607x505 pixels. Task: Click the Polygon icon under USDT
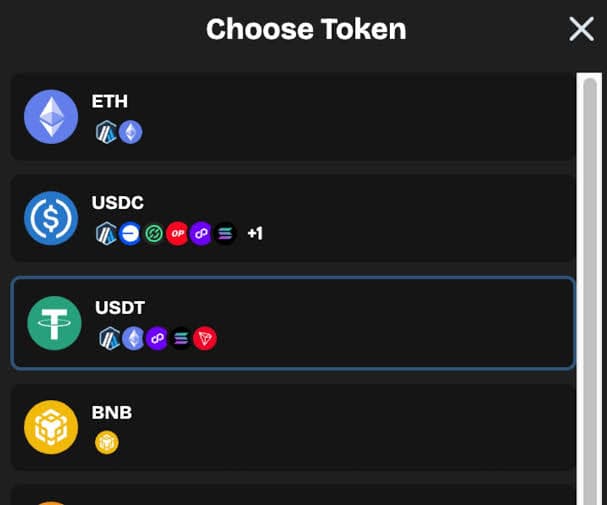(x=157, y=339)
